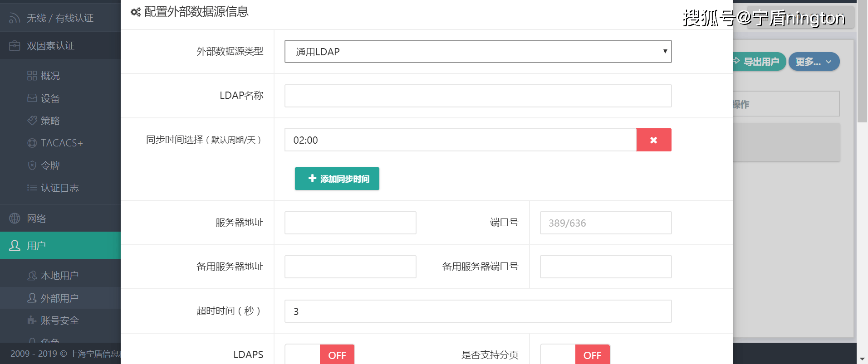
Task: Open the 外部数据源类型 dropdown
Action: tap(478, 52)
